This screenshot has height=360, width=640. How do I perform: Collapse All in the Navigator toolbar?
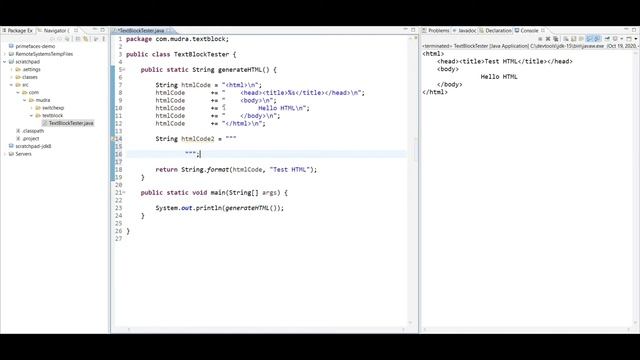pos(78,39)
